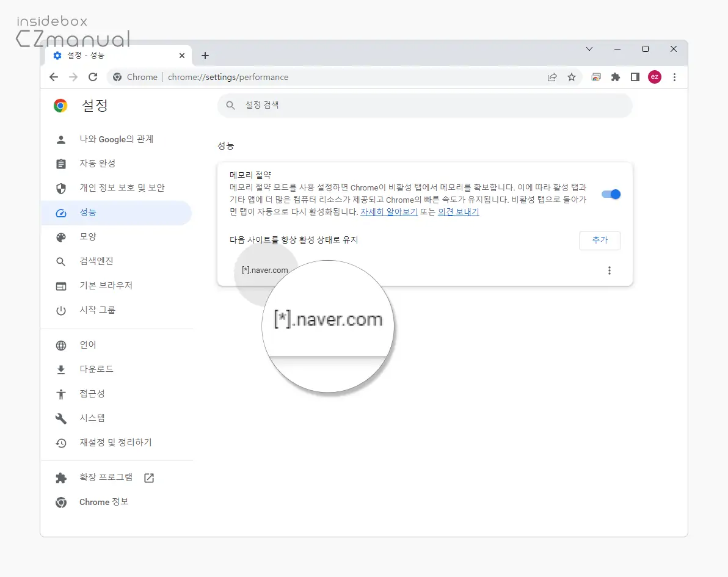Open 확장 프로그램 in new tab
728x577 pixels.
pyautogui.click(x=116, y=477)
